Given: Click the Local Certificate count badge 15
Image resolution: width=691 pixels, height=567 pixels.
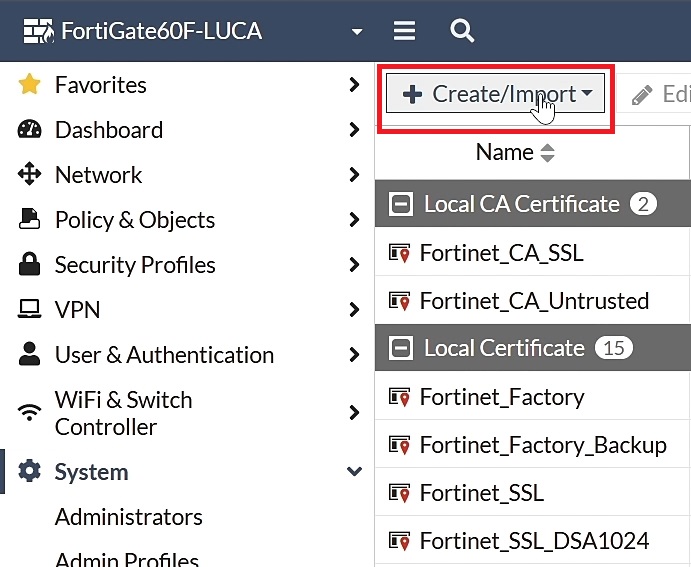Looking at the screenshot, I should (x=614, y=348).
